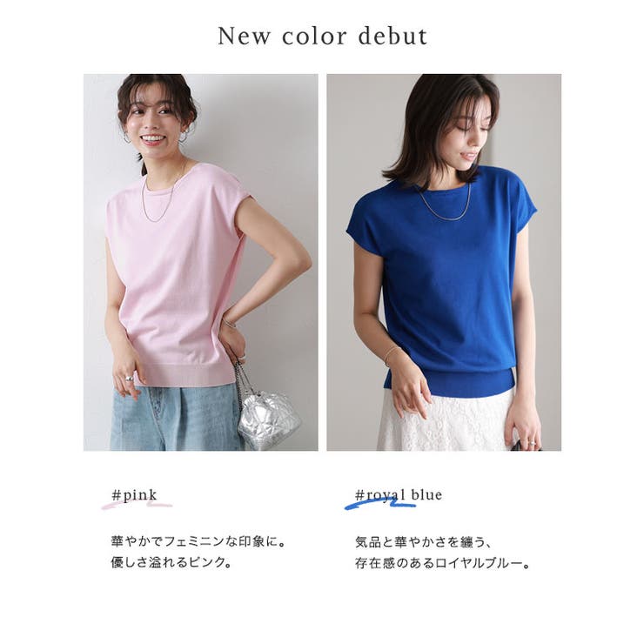Click the New color debut heading
This screenshot has height=644, width=644.
(x=322, y=37)
